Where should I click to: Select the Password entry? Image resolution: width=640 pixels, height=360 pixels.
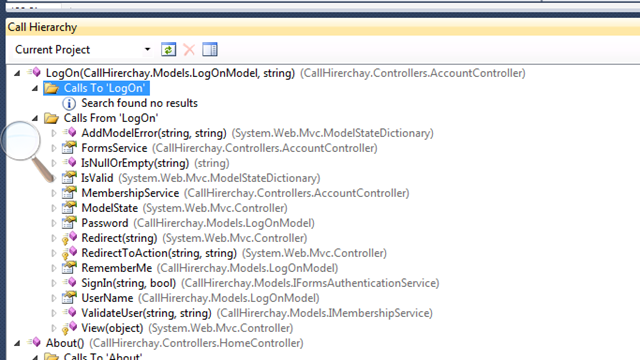198,223
